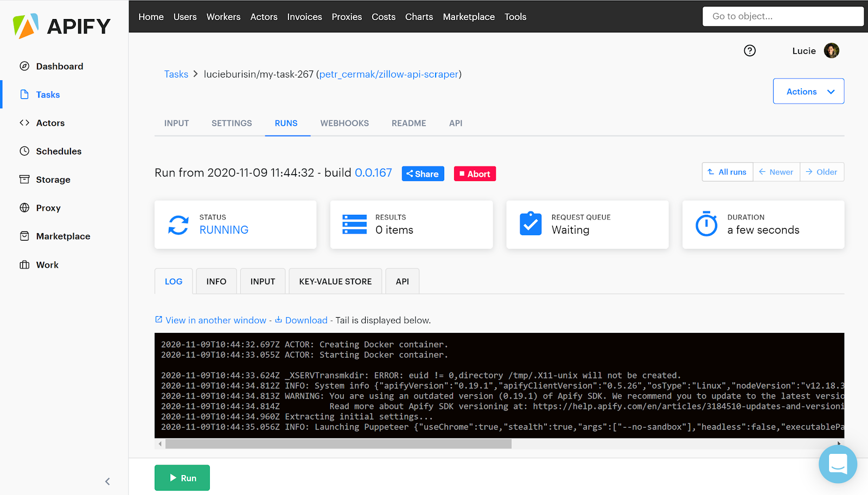This screenshot has height=495, width=868.
Task: Switch to the SETTINGS tab
Action: tap(232, 123)
